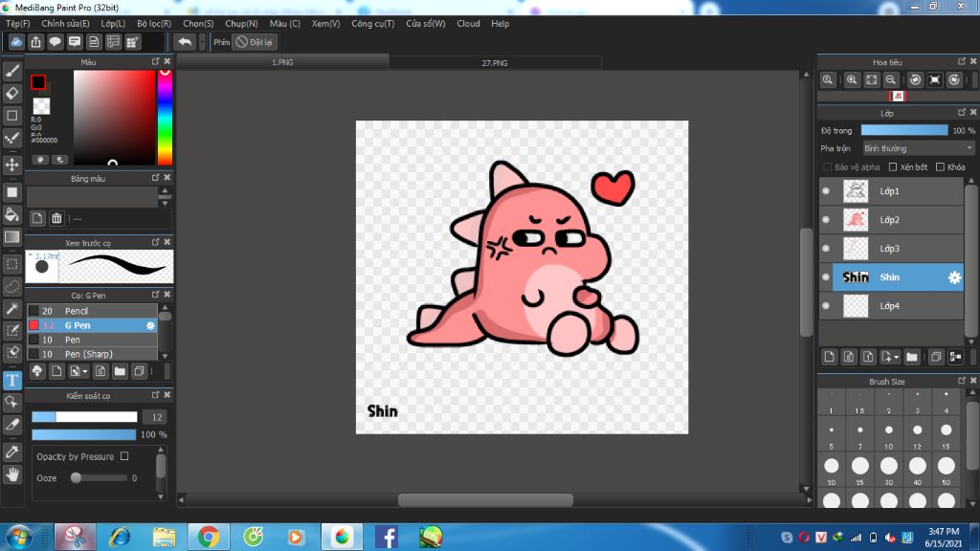Click the export share icon in toolbar
The height and width of the screenshot is (551, 980).
click(x=35, y=42)
